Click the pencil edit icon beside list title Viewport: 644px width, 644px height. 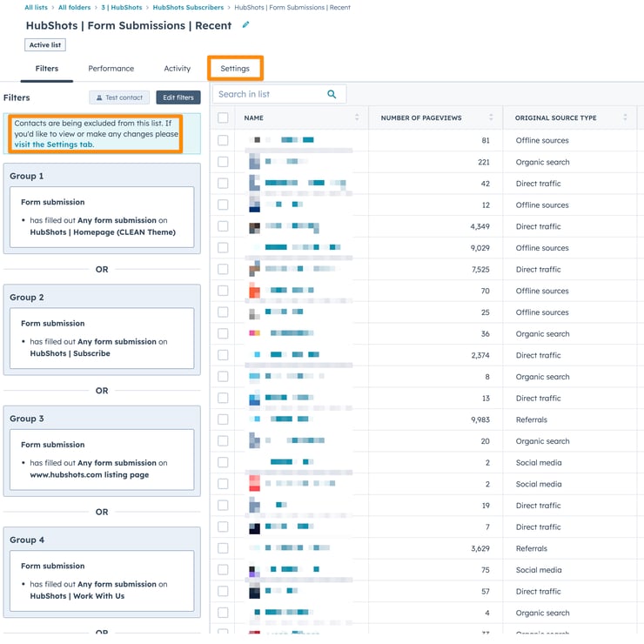(245, 25)
